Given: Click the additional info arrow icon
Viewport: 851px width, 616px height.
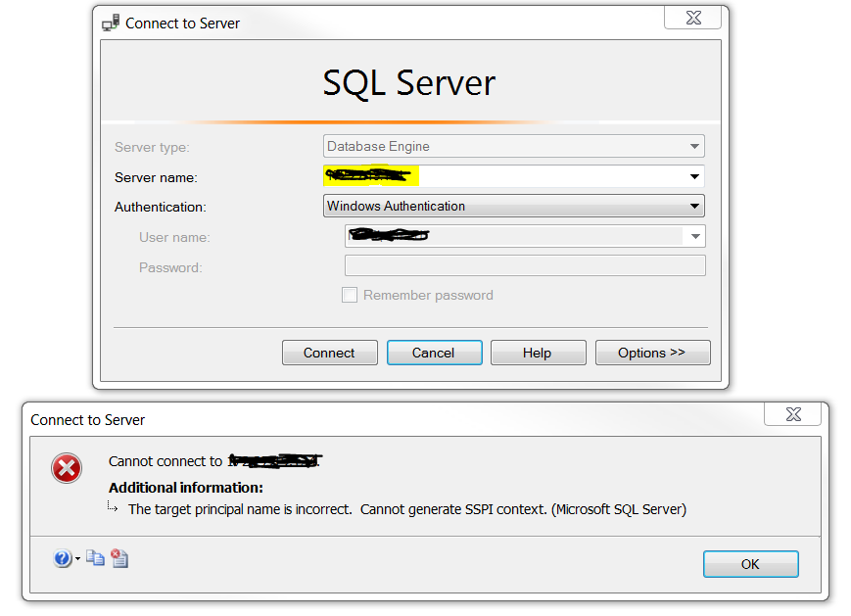Looking at the screenshot, I should coord(113,507).
